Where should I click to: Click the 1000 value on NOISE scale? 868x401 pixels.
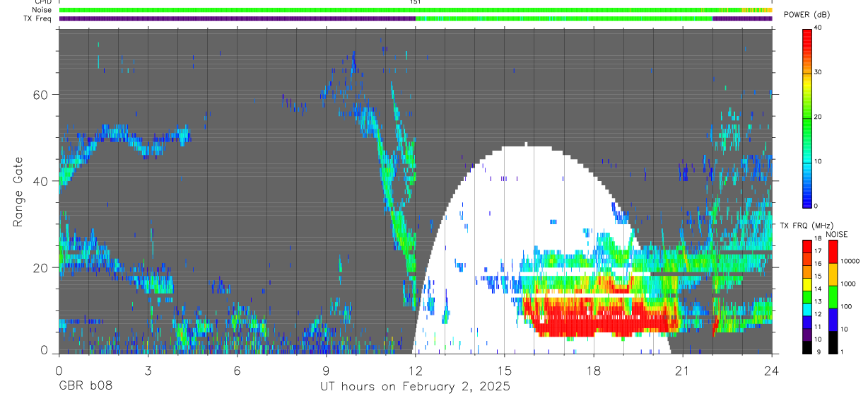[848, 284]
